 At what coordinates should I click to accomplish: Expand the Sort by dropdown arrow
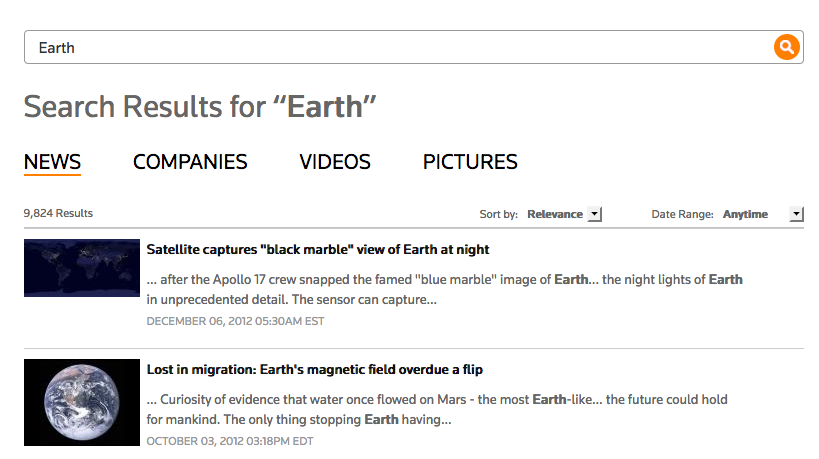pyautogui.click(x=594, y=214)
